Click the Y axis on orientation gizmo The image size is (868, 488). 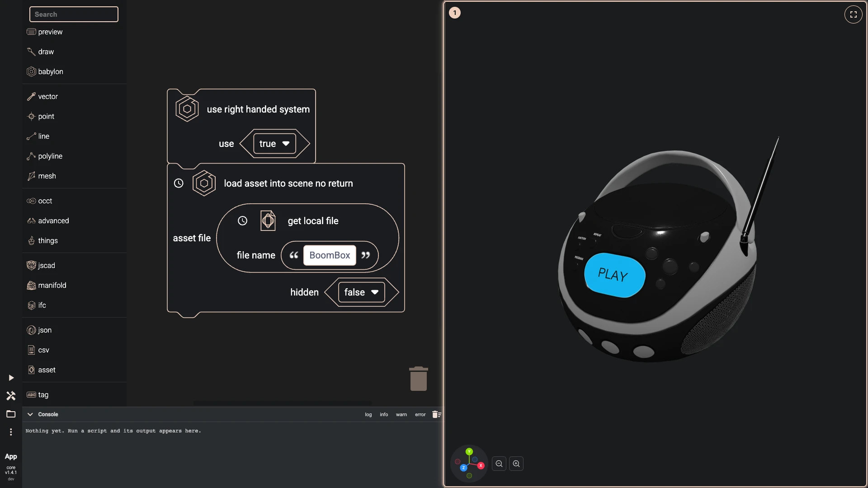point(469,451)
